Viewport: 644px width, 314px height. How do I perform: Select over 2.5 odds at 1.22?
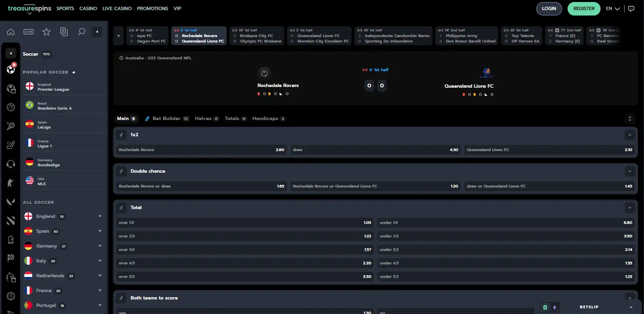point(245,236)
